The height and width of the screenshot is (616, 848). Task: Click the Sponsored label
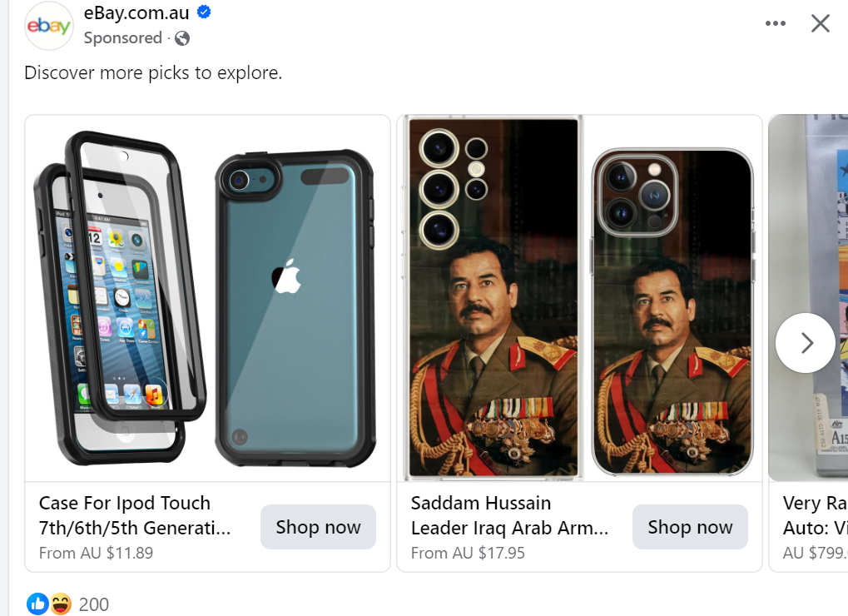point(123,37)
